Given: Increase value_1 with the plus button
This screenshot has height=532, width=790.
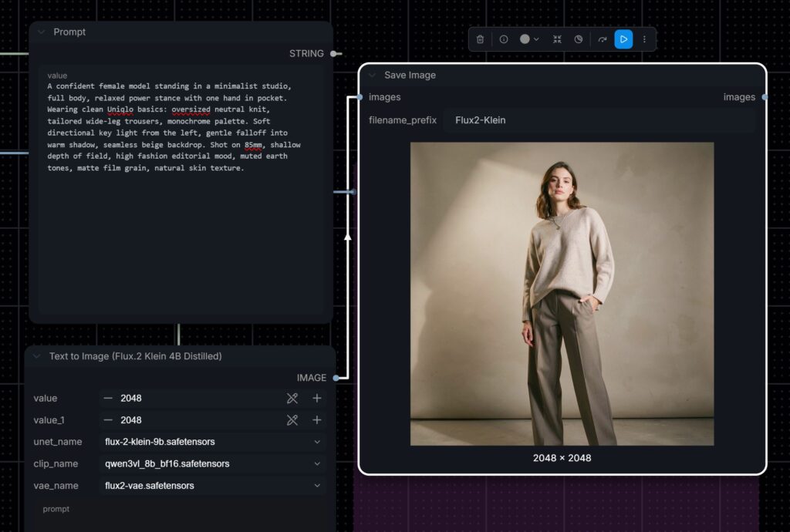Looking at the screenshot, I should (317, 419).
